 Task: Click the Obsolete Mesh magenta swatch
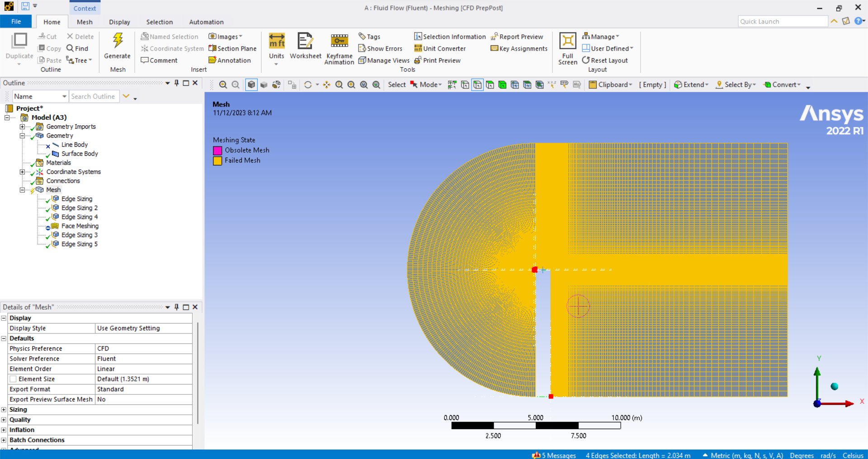pyautogui.click(x=217, y=150)
